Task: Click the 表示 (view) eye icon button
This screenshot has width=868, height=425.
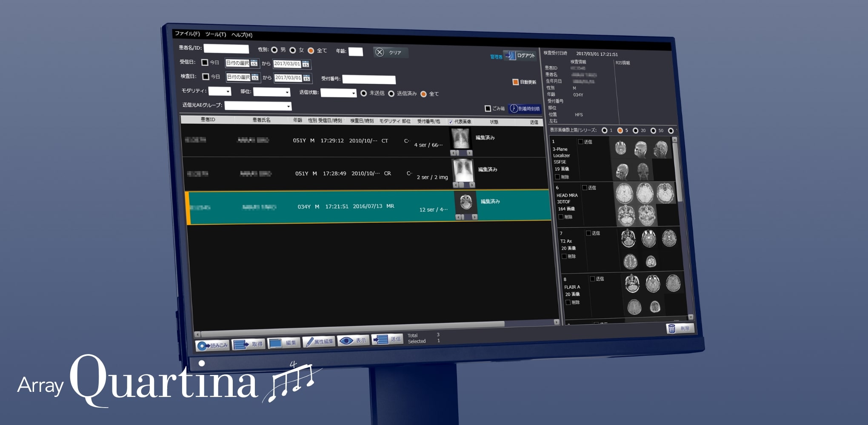Action: (354, 340)
